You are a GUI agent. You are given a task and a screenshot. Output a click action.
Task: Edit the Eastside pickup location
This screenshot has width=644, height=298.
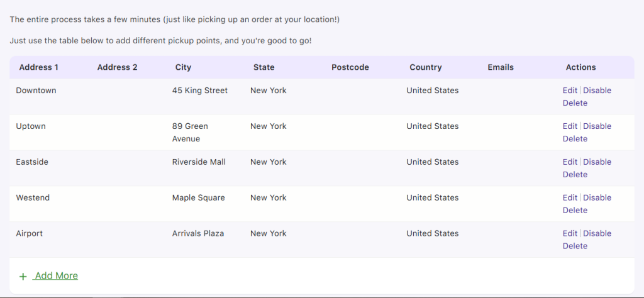pyautogui.click(x=570, y=162)
